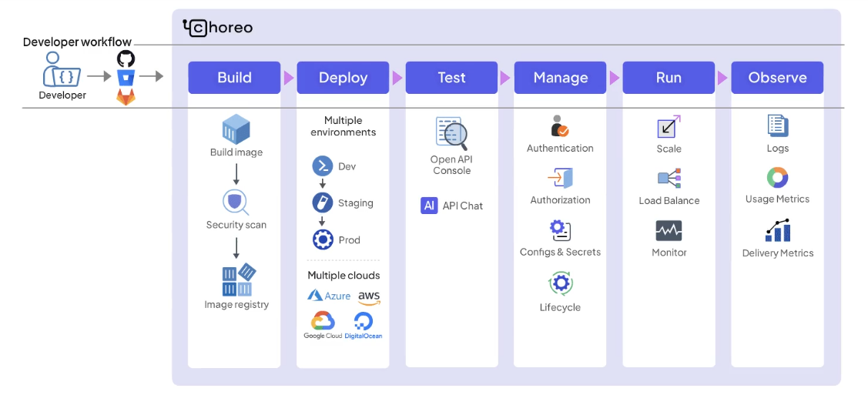This screenshot has height=395, width=868.
Task: Click the "Load Balance" label
Action: (669, 201)
